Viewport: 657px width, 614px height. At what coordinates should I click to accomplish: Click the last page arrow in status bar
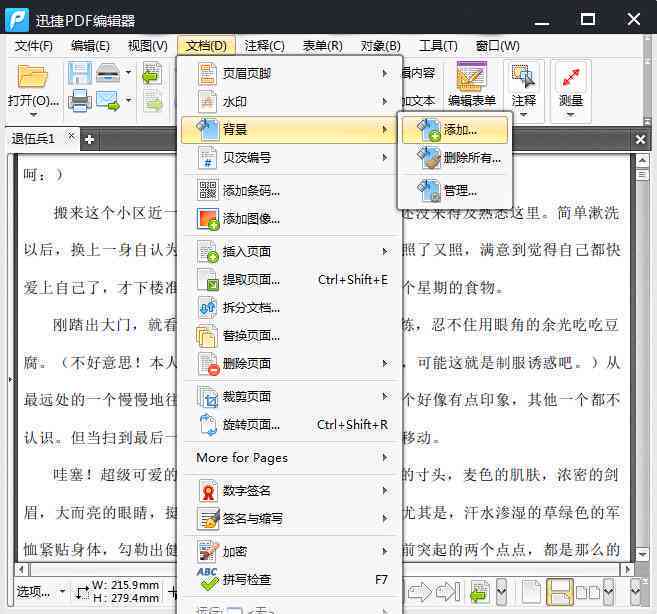(448, 592)
